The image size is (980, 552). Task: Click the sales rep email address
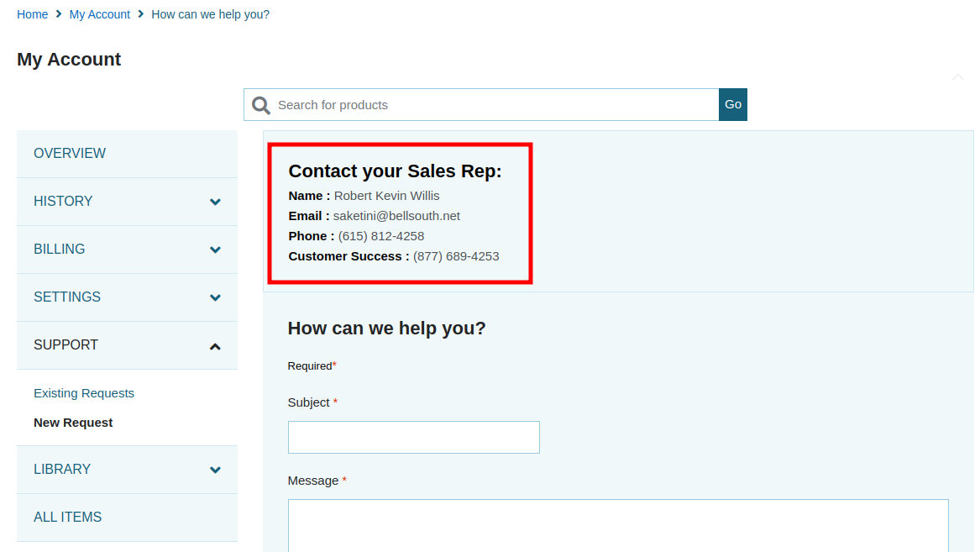[396, 216]
